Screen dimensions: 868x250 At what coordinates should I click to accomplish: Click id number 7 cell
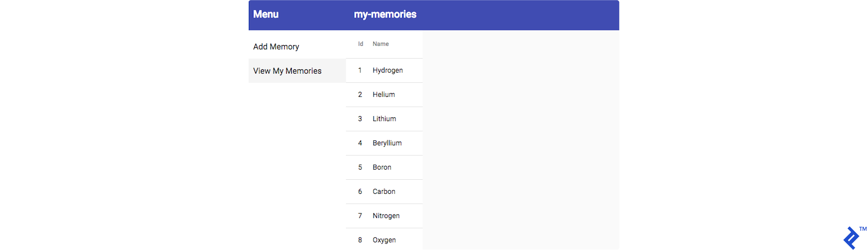(x=360, y=216)
